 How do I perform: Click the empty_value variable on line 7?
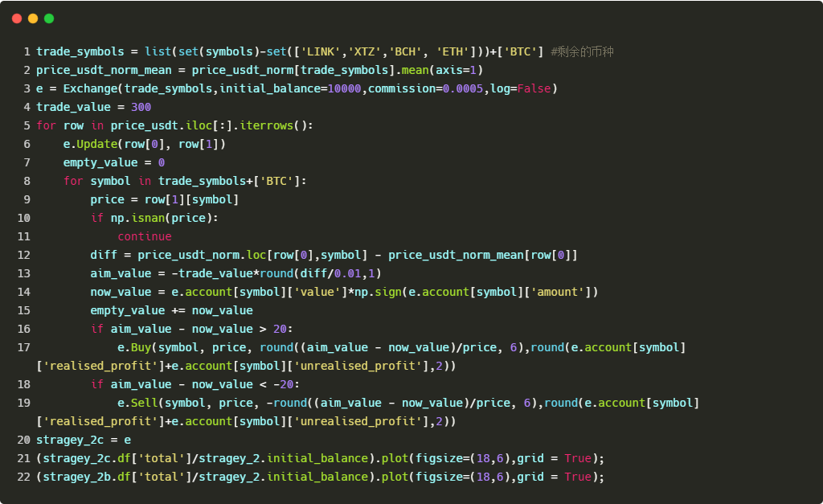pos(100,162)
